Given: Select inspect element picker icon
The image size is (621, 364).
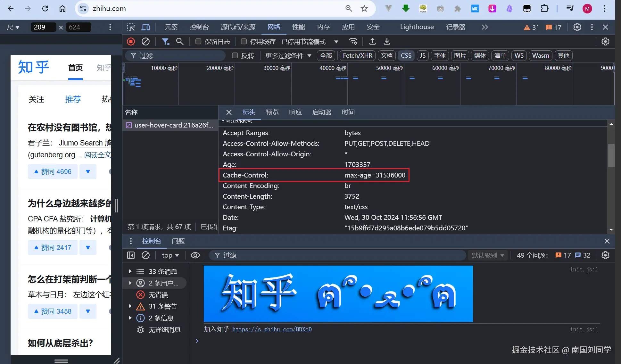Looking at the screenshot, I should [131, 27].
